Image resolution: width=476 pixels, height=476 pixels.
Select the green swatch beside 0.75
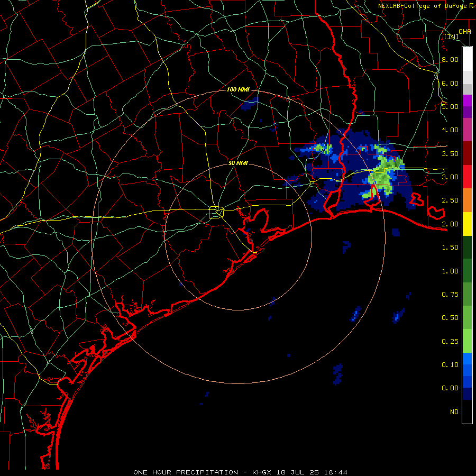point(467,294)
